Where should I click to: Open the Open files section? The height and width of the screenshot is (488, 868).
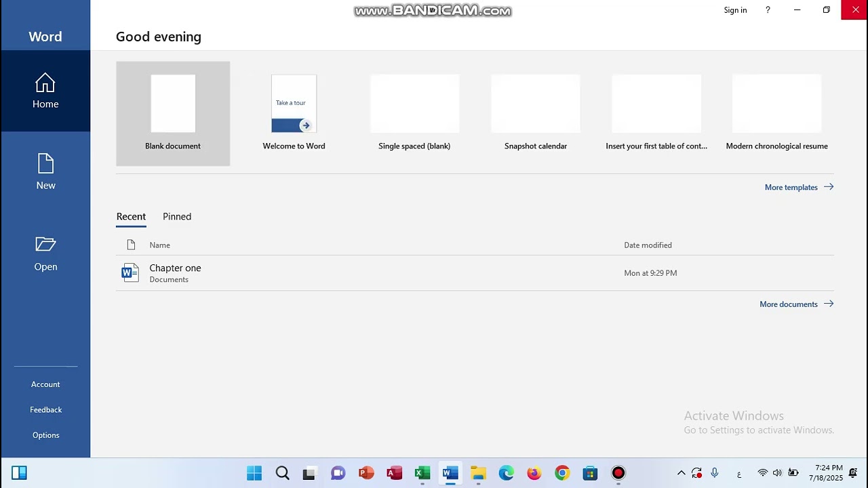point(45,253)
